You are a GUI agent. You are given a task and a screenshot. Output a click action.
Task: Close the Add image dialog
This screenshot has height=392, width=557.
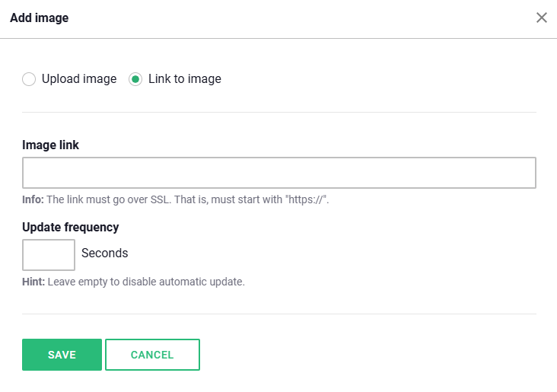(542, 18)
